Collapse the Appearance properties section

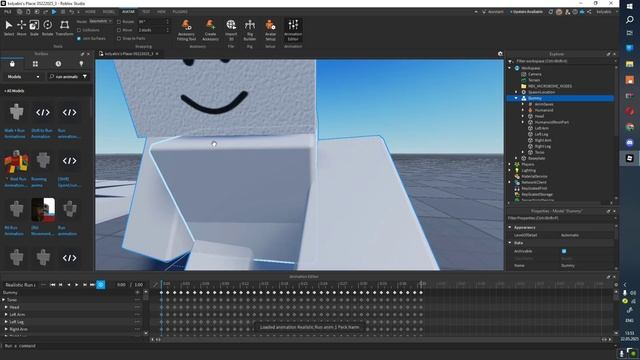(x=510, y=227)
